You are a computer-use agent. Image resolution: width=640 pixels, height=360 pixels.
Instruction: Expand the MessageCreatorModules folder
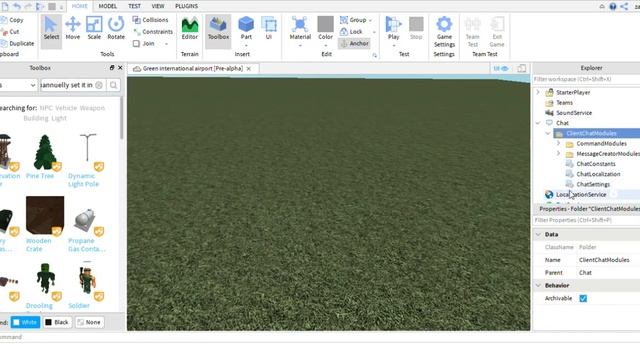pos(558,153)
